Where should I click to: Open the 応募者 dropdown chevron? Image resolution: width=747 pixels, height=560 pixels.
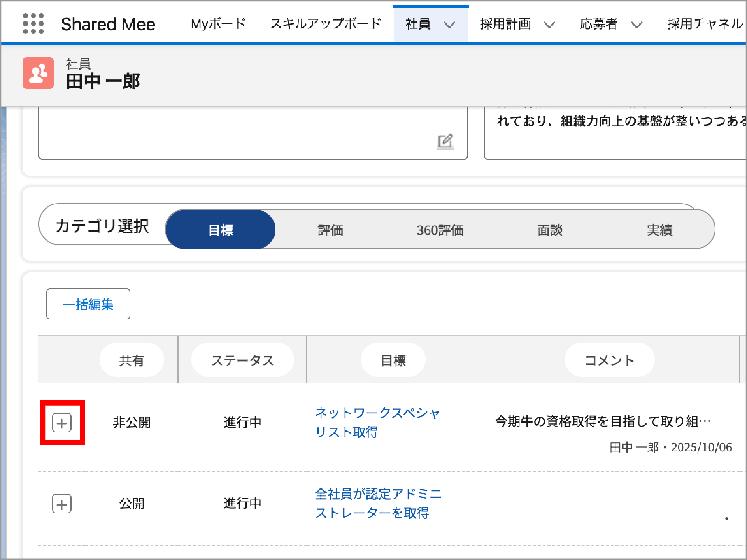(x=636, y=25)
